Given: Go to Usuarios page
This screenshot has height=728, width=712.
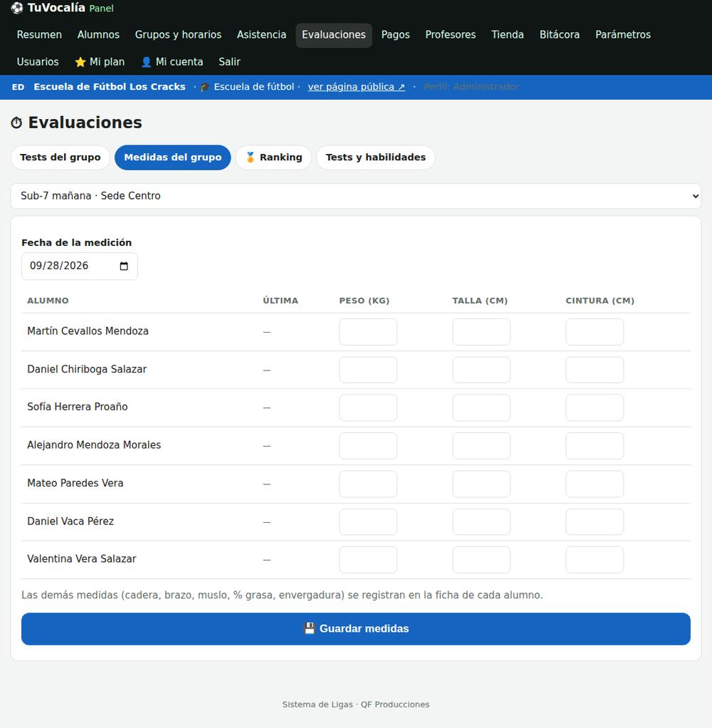Looking at the screenshot, I should click(x=38, y=62).
